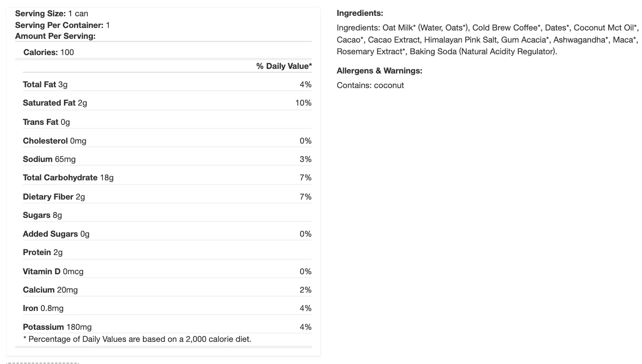Click the Potassium 180mg entry
Screen dimensions: 642x364
point(57,327)
